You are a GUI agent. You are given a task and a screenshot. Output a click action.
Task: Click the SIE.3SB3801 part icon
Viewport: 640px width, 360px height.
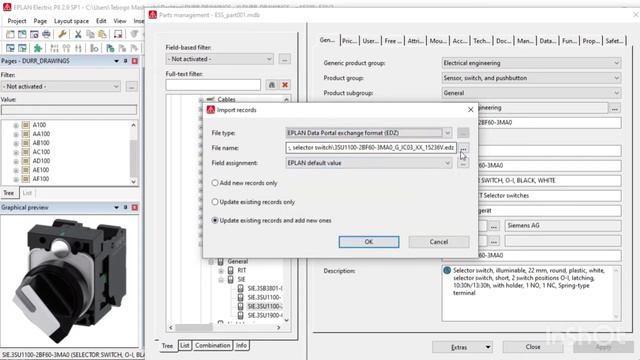click(240, 288)
